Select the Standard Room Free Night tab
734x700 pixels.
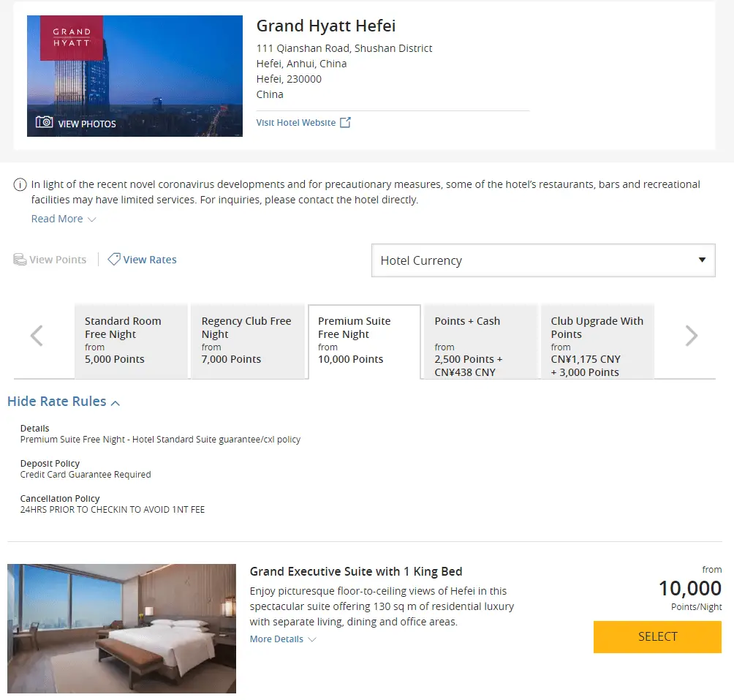point(131,341)
